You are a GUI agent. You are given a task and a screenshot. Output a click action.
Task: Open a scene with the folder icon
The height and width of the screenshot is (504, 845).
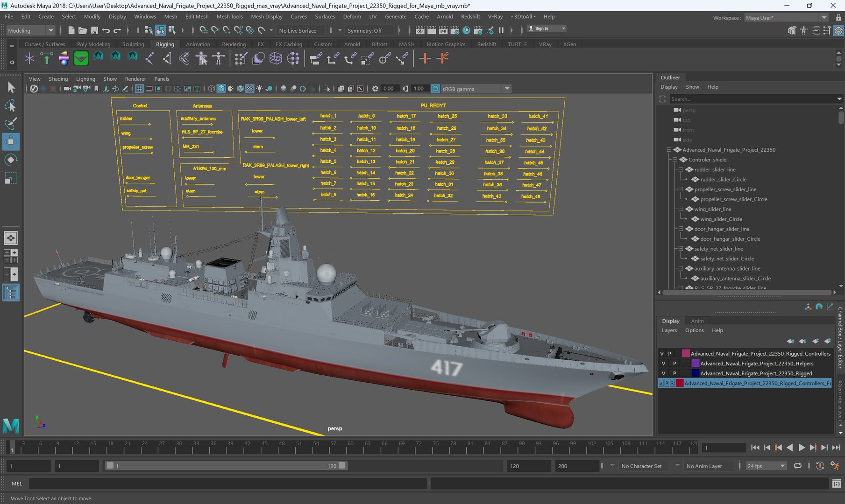point(83,30)
